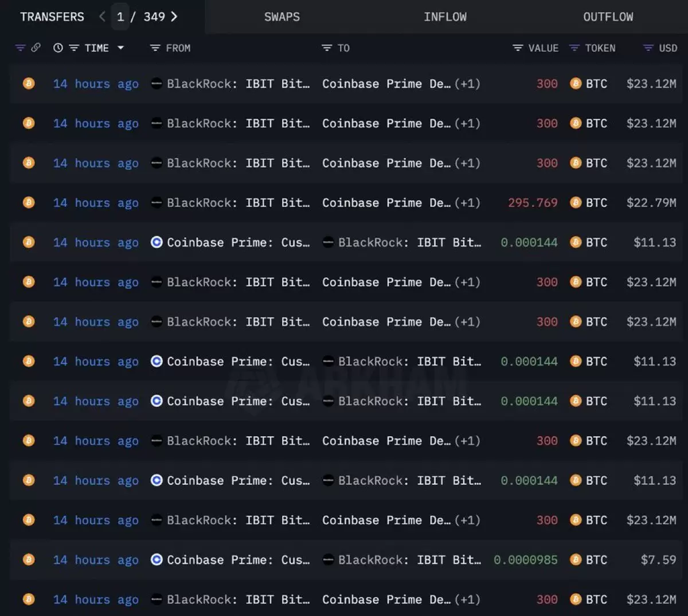
Task: Expand the TIME dropdown arrow
Action: coord(120,48)
